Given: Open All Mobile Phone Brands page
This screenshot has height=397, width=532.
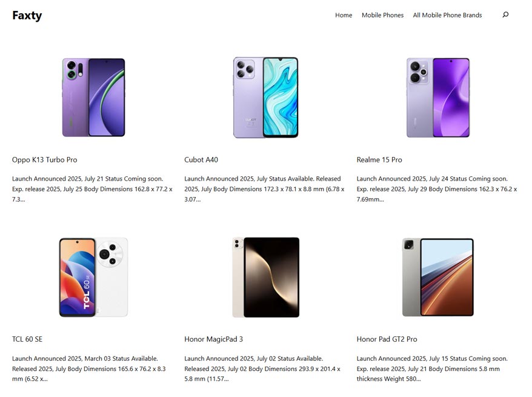Looking at the screenshot, I should pos(447,15).
